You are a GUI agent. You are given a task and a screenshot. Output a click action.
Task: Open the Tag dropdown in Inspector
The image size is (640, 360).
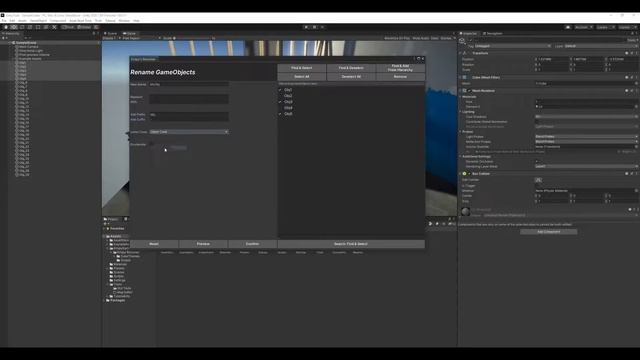click(x=513, y=46)
